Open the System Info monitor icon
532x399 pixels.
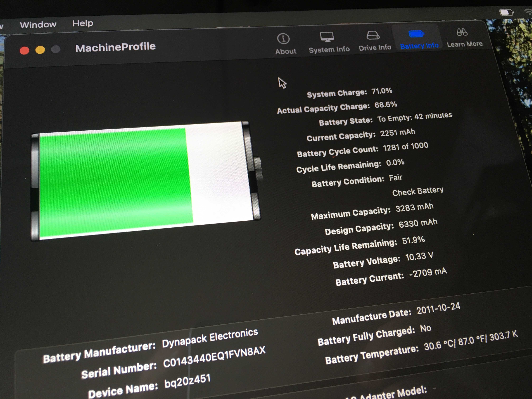click(x=327, y=37)
